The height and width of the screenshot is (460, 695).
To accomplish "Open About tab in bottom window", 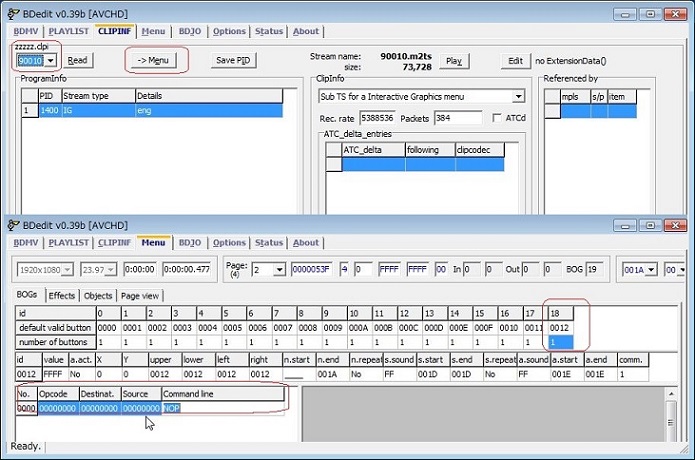I will pos(306,243).
